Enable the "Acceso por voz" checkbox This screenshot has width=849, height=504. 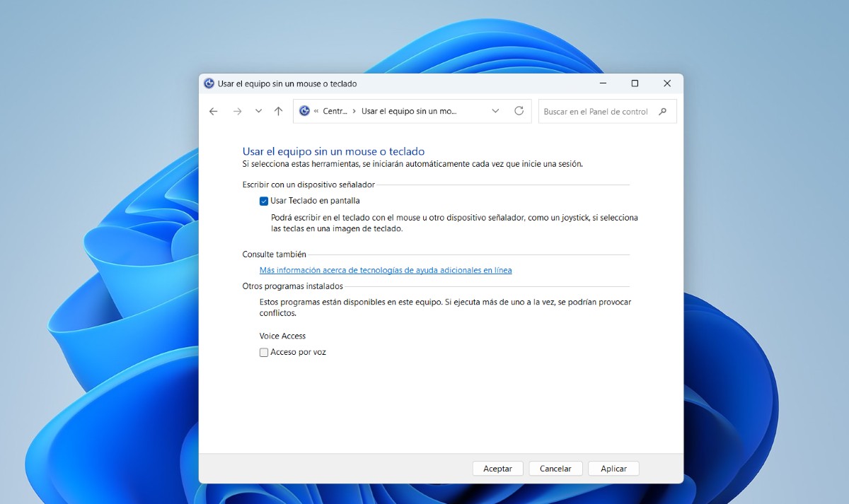point(263,351)
